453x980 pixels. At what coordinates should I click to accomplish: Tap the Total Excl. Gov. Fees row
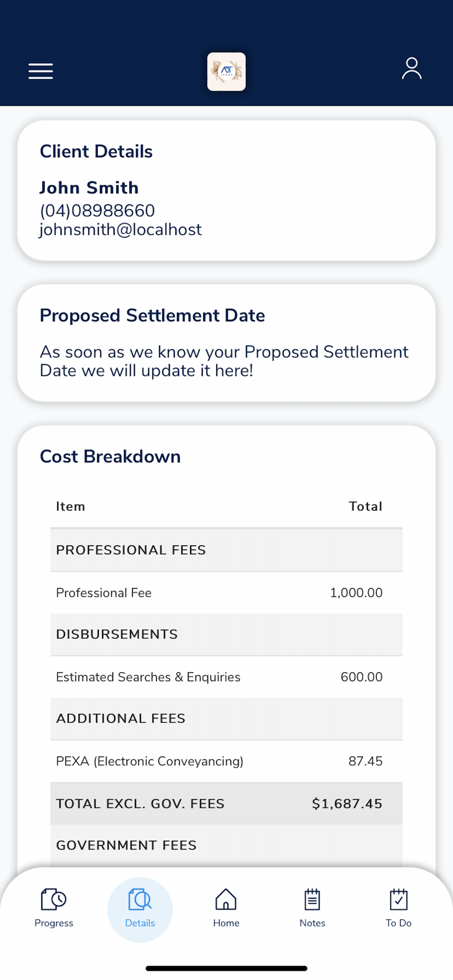[x=226, y=804]
